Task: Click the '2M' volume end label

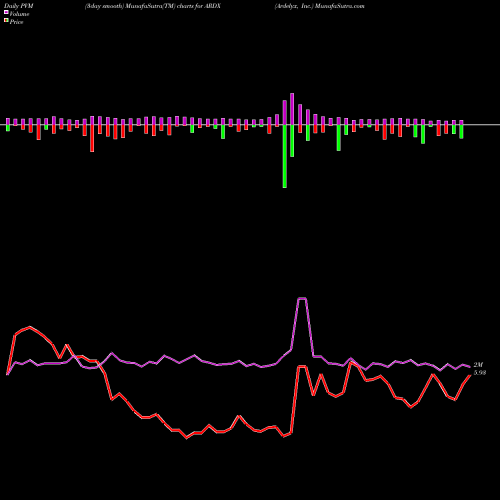Action: (478, 365)
